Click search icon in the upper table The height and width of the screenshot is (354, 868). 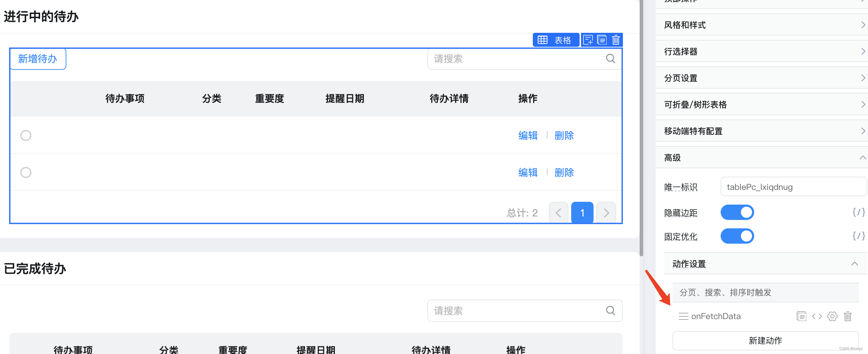pyautogui.click(x=610, y=59)
